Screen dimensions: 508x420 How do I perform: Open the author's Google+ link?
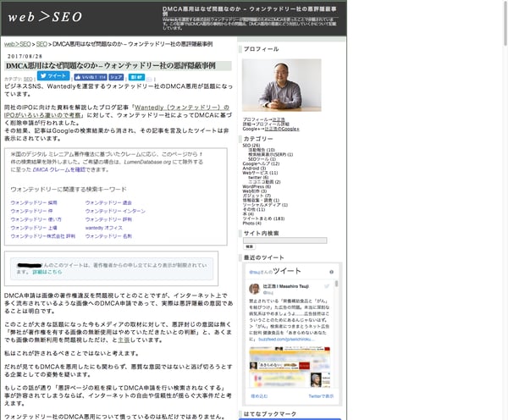(x=282, y=129)
